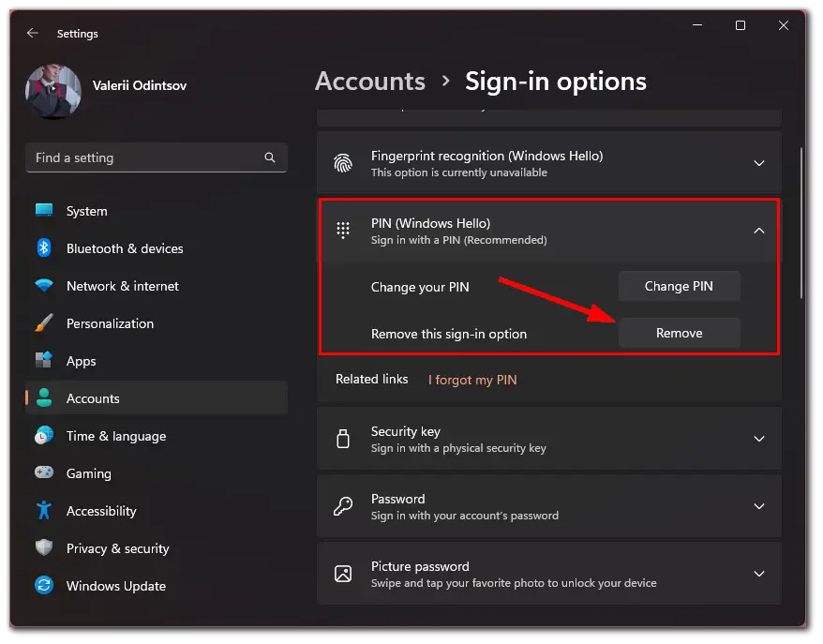Click the back arrow in Settings title bar
This screenshot has height=644, width=823.
[x=33, y=33]
